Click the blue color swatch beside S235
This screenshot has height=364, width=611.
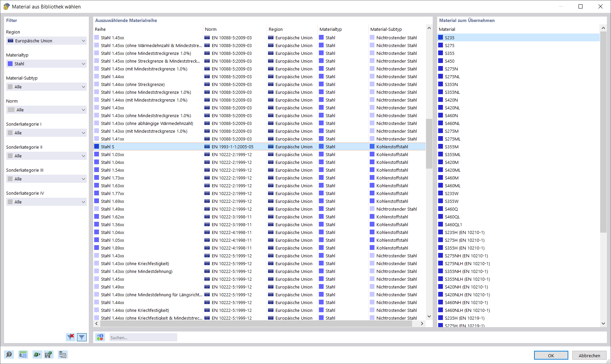pyautogui.click(x=441, y=38)
